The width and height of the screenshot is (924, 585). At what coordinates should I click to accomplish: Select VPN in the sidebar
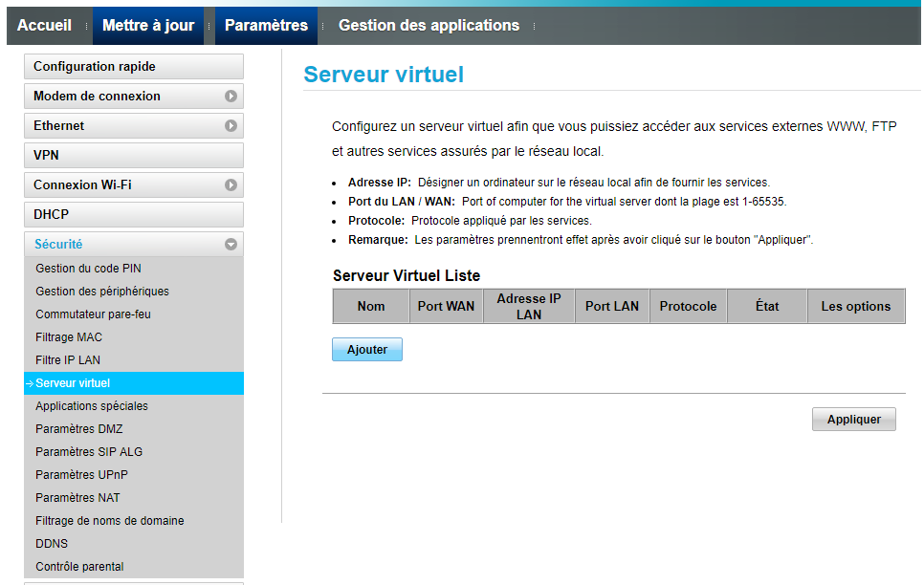(133, 156)
